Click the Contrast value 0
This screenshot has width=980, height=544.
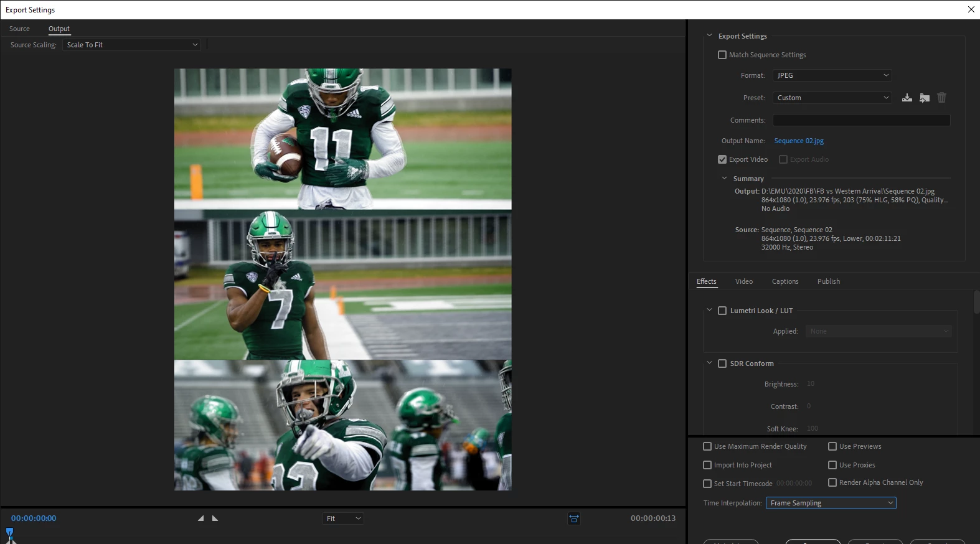click(x=809, y=406)
